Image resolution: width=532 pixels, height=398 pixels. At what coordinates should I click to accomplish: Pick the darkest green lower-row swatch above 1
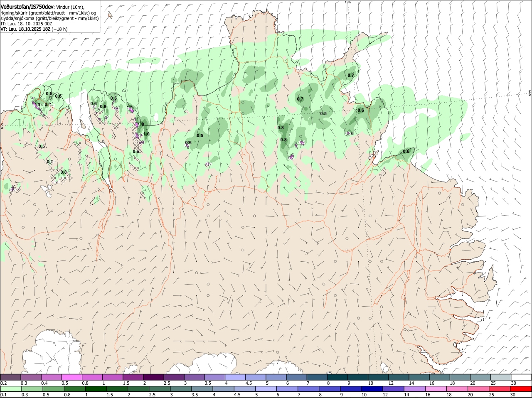[x=96, y=389]
